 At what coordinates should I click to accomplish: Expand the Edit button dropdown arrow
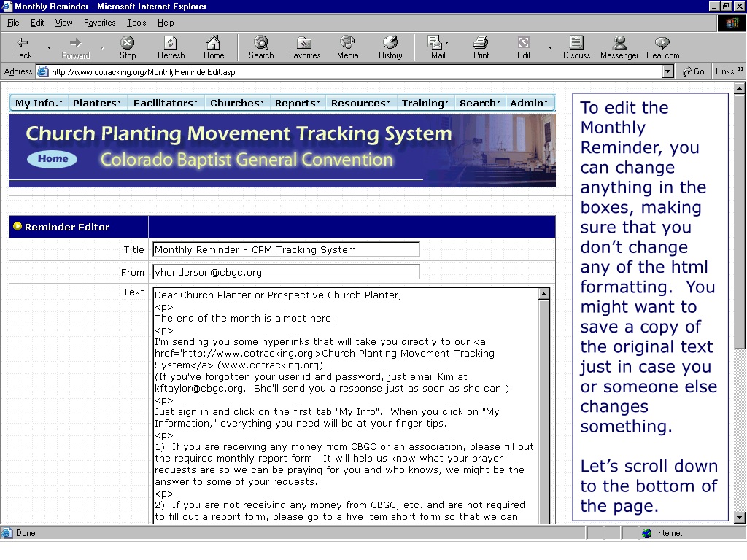pos(550,47)
